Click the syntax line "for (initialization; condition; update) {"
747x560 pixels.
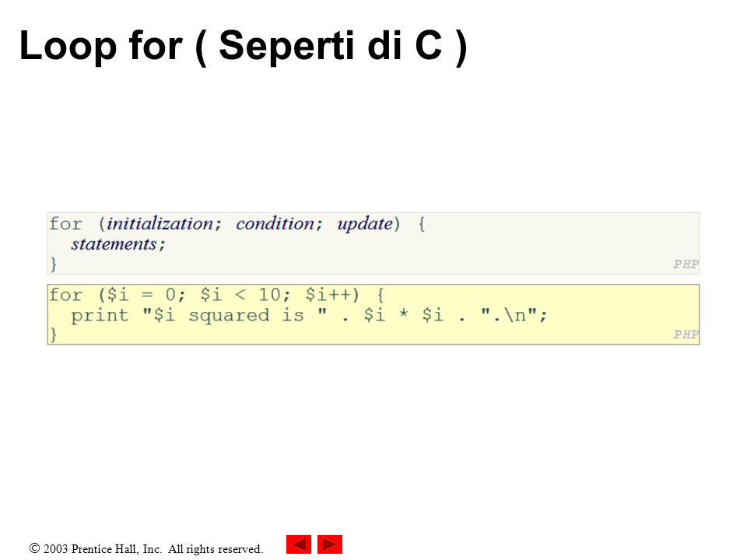[237, 223]
